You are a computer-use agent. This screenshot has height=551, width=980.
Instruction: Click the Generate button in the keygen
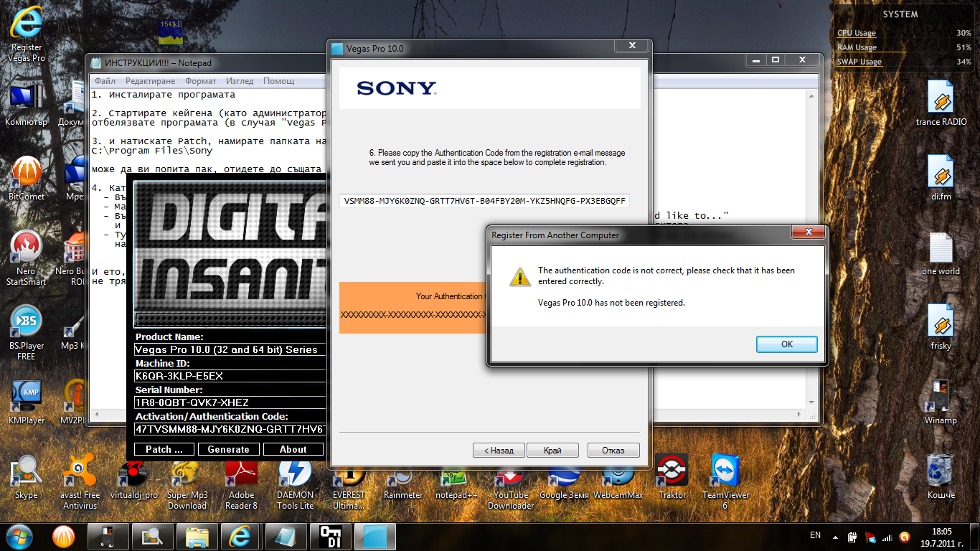point(228,449)
